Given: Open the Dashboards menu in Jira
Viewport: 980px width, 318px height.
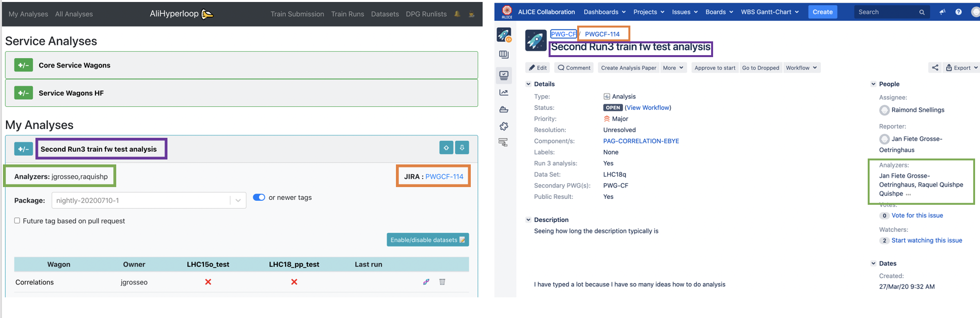Looking at the screenshot, I should [x=604, y=12].
